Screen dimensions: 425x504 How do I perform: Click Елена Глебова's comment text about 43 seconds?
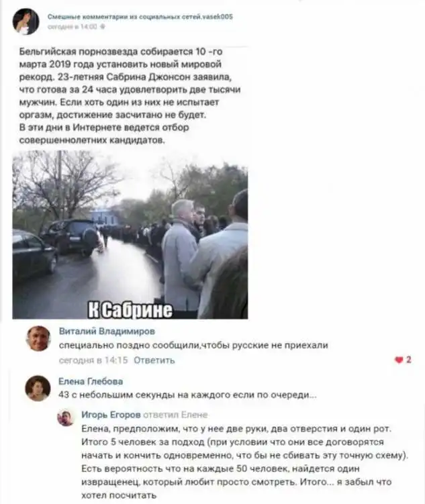(187, 395)
